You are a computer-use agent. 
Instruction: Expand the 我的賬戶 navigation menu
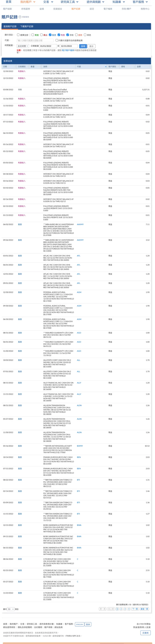[x=27, y=2]
